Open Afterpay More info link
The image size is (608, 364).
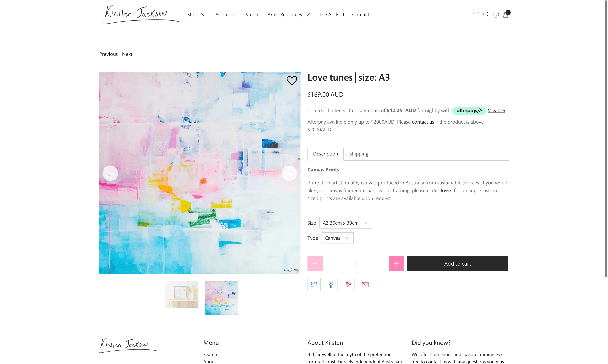[x=496, y=111]
